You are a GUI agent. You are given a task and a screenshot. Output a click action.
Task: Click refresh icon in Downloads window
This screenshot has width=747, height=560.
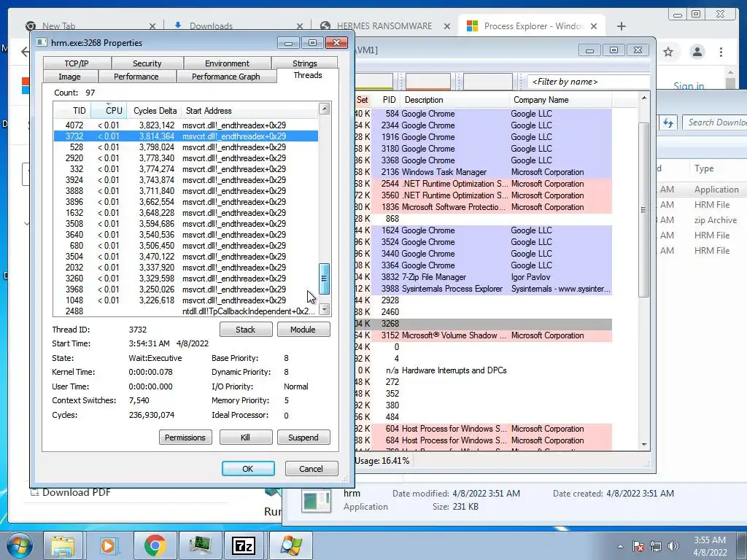(668, 122)
